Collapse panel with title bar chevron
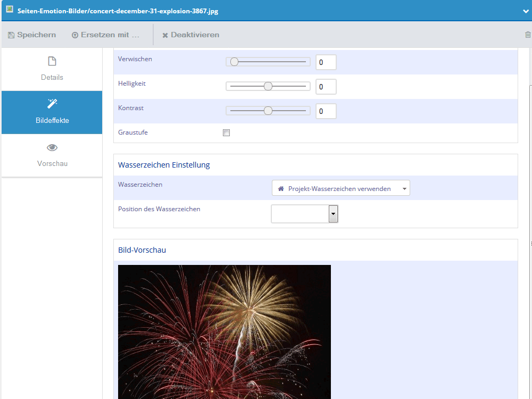 pyautogui.click(x=526, y=11)
